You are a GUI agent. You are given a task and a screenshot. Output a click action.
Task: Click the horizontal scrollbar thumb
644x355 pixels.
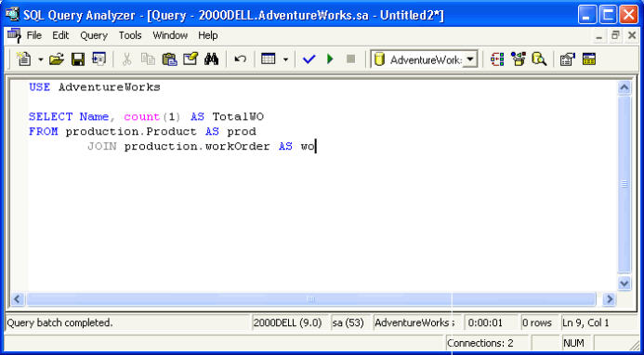tap(311, 299)
